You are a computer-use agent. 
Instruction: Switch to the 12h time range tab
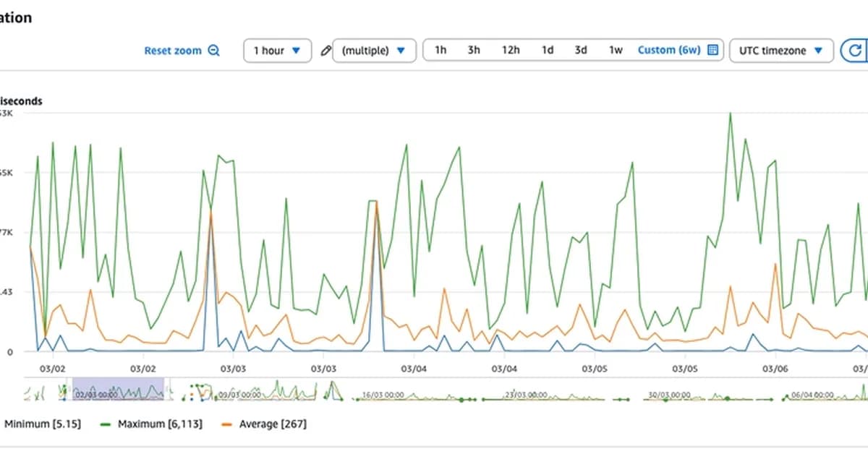point(511,50)
